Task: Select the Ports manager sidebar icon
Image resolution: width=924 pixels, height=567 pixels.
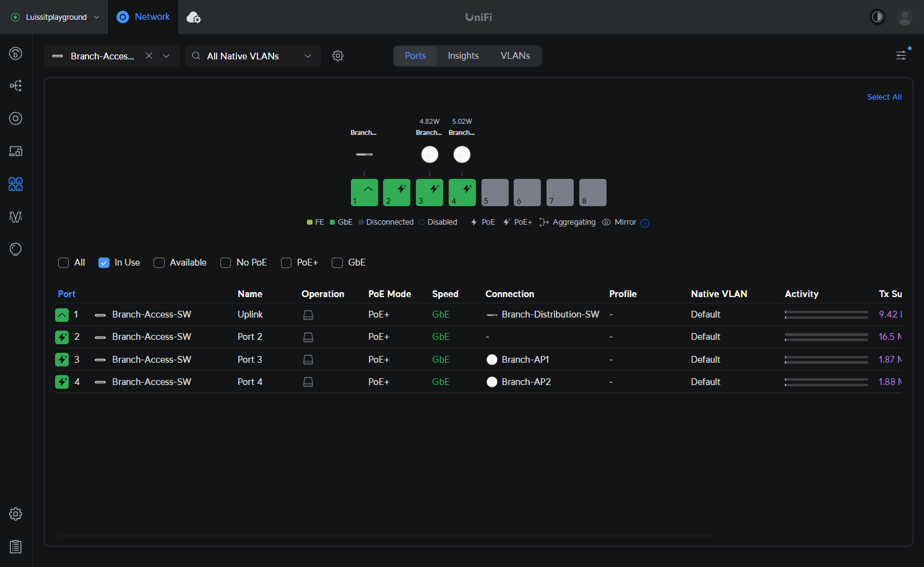Action: pyautogui.click(x=15, y=184)
